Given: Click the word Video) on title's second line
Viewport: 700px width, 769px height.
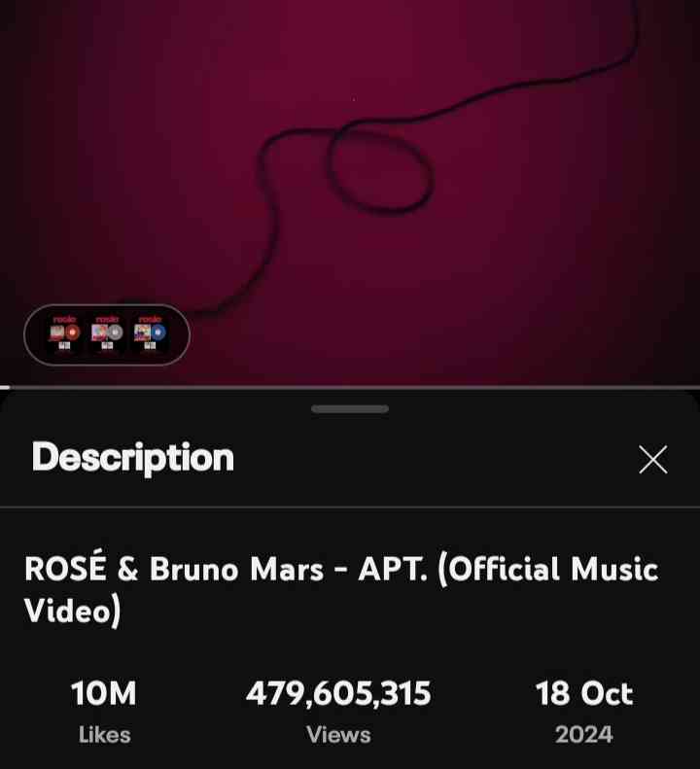Looking at the screenshot, I should pos(72,611).
